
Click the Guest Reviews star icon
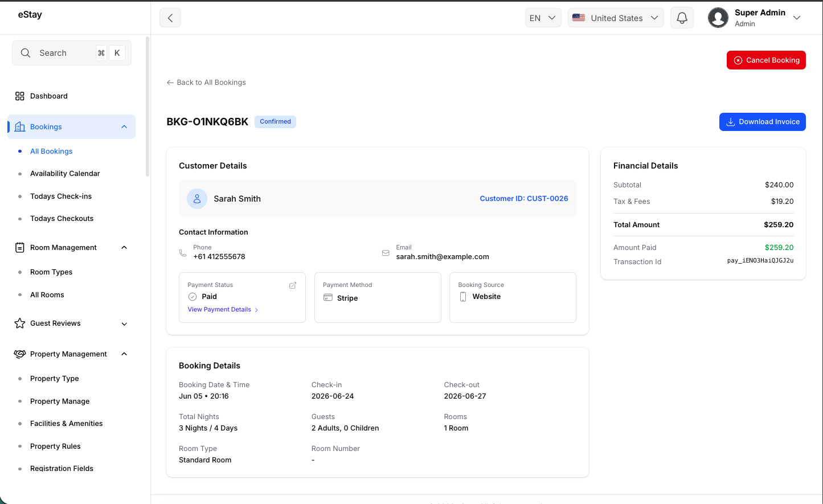click(20, 323)
